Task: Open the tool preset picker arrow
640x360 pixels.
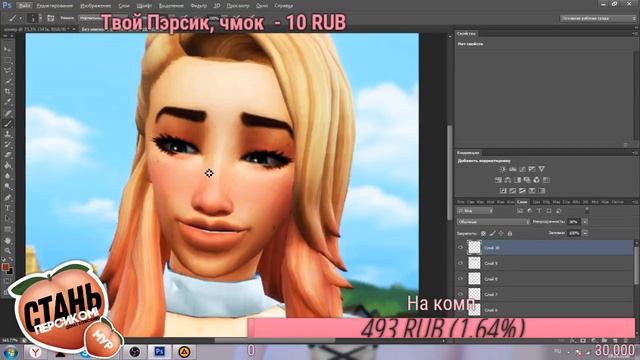Action: (x=20, y=18)
